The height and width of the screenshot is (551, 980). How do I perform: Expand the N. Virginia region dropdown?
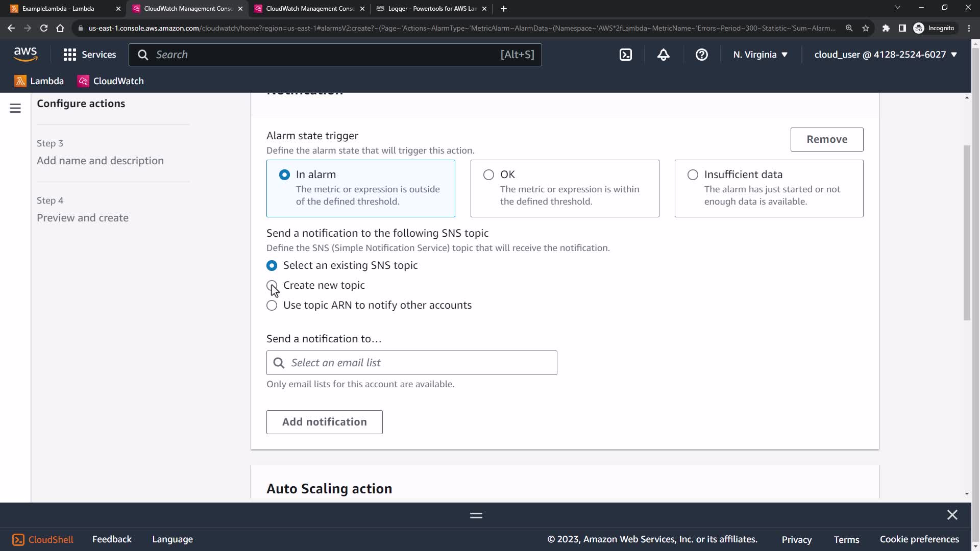pyautogui.click(x=760, y=55)
